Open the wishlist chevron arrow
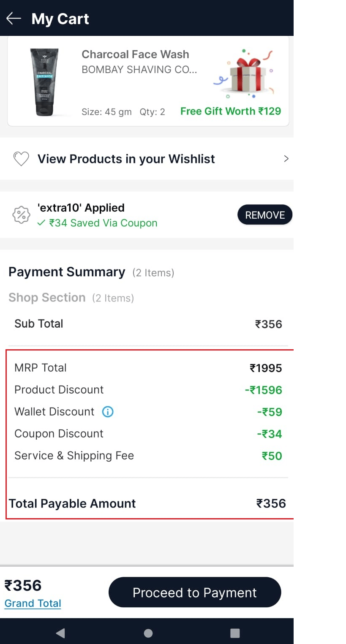 point(286,159)
